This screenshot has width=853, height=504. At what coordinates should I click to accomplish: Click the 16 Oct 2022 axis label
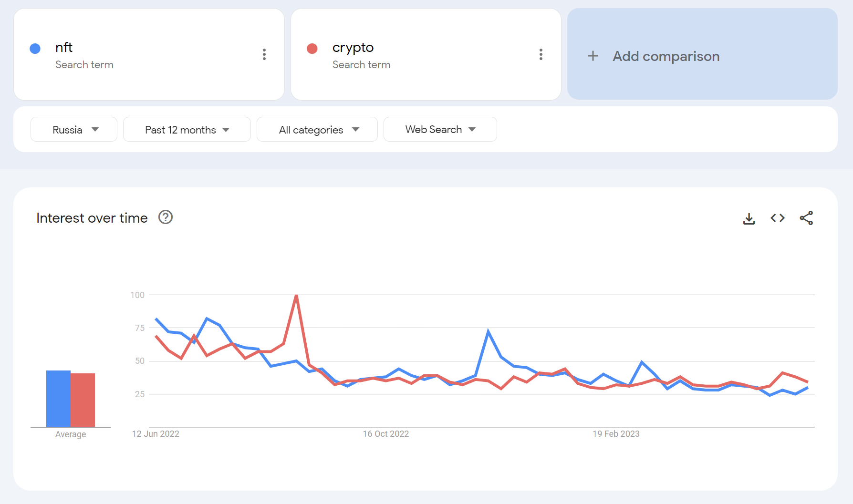tap(385, 434)
